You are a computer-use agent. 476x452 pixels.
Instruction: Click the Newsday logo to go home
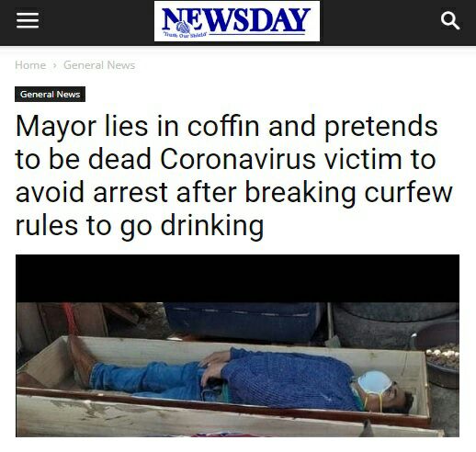coord(237,21)
